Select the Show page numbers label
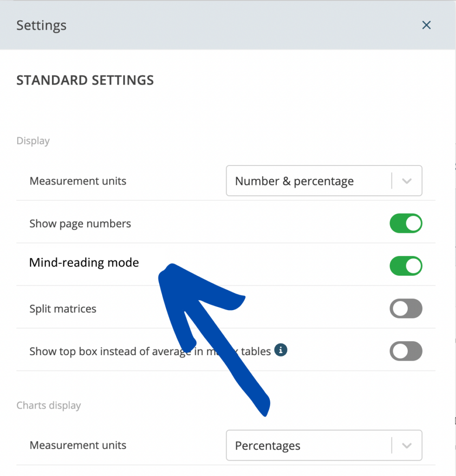This screenshot has height=476, width=456. [x=80, y=224]
